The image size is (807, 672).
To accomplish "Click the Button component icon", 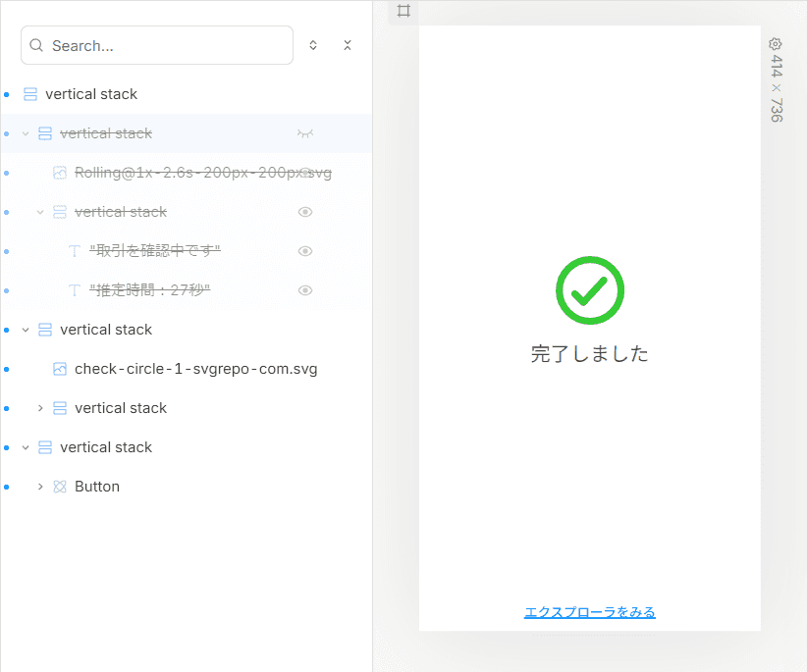I will coord(60,487).
